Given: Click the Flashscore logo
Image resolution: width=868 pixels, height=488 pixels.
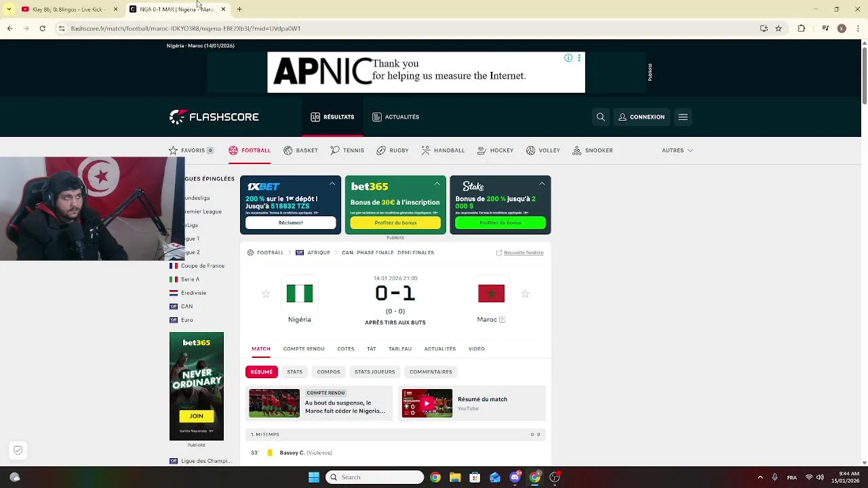Looking at the screenshot, I should pyautogui.click(x=214, y=117).
